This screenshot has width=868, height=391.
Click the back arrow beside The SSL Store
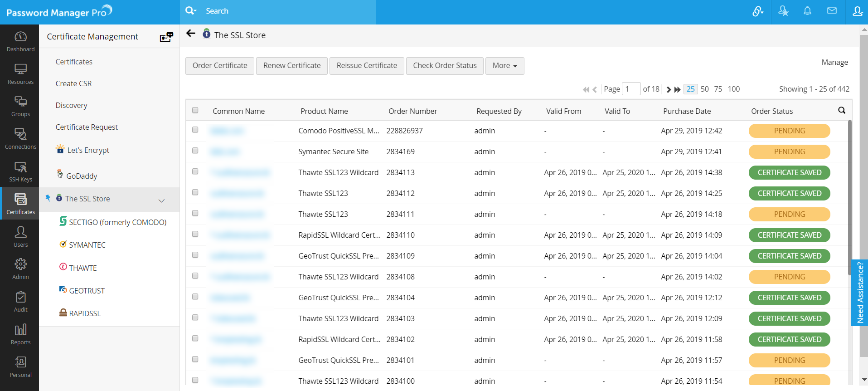point(191,34)
